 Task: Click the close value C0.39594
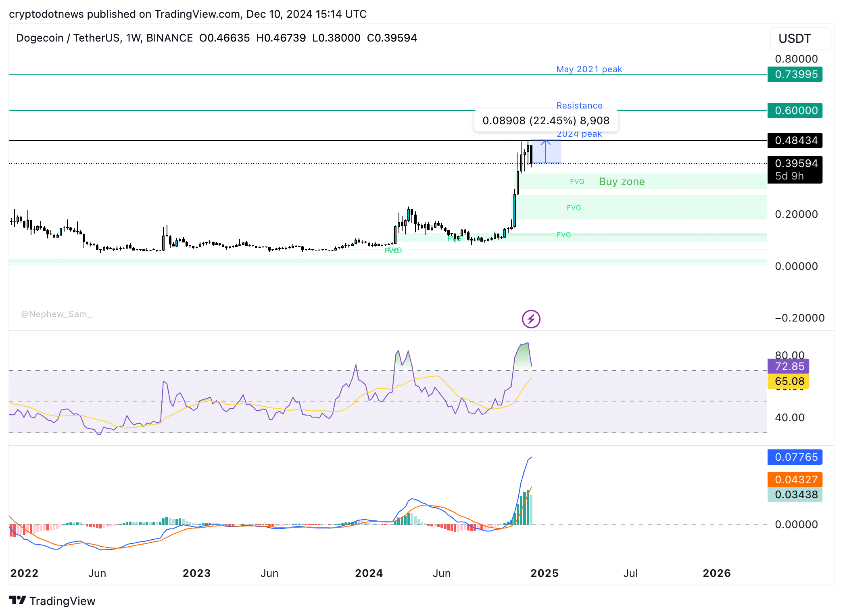[x=392, y=38]
